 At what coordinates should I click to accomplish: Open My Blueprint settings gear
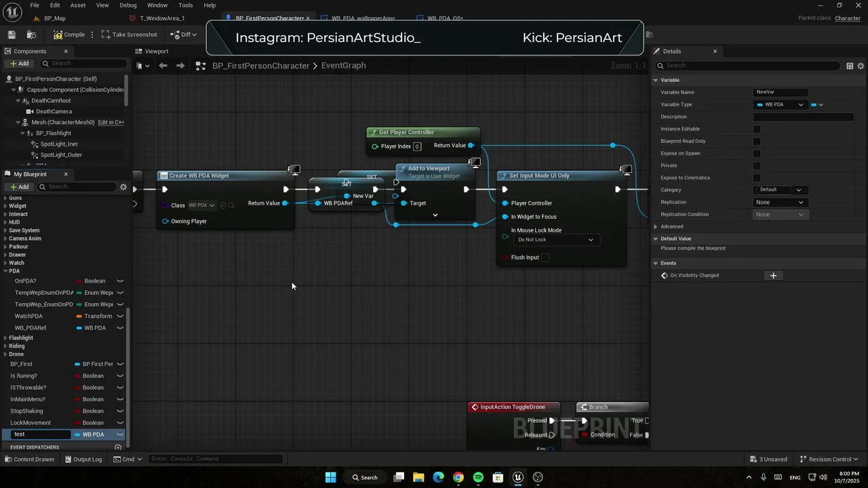click(x=123, y=187)
